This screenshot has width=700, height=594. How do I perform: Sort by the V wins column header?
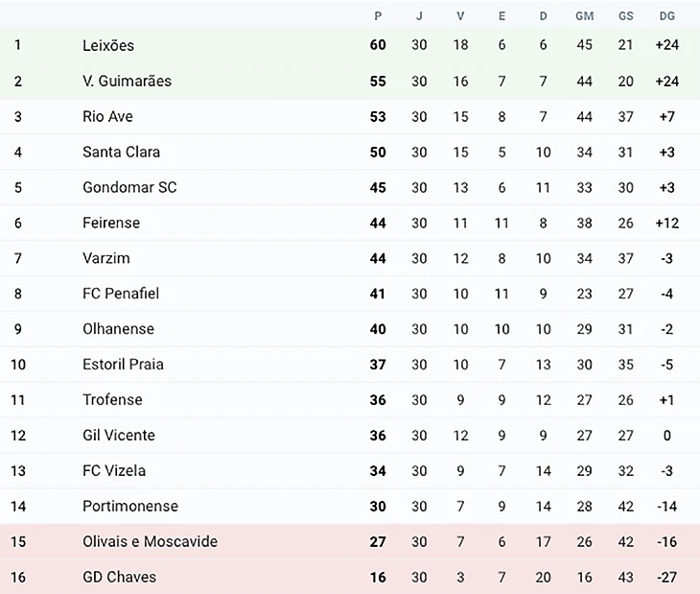coord(460,15)
